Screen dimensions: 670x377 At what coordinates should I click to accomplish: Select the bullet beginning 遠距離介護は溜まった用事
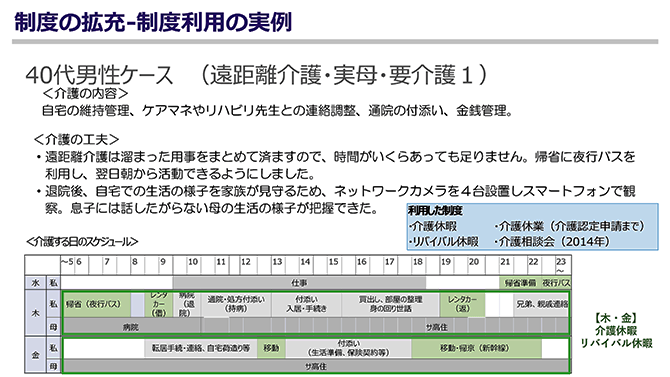335,165
